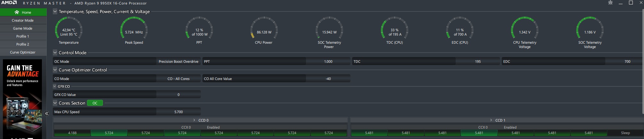Click the GFX CO Value field 0
Image resolution: width=644 pixels, height=139 pixels.
point(178,95)
